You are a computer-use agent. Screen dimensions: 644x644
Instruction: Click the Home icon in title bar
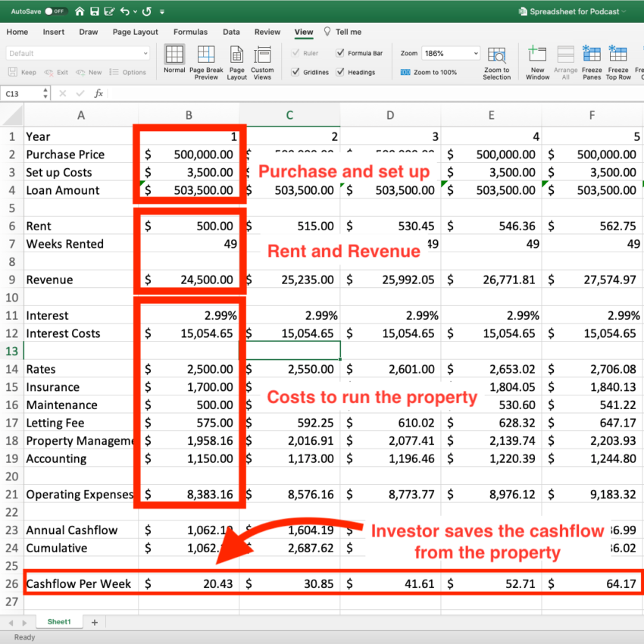pos(80,11)
